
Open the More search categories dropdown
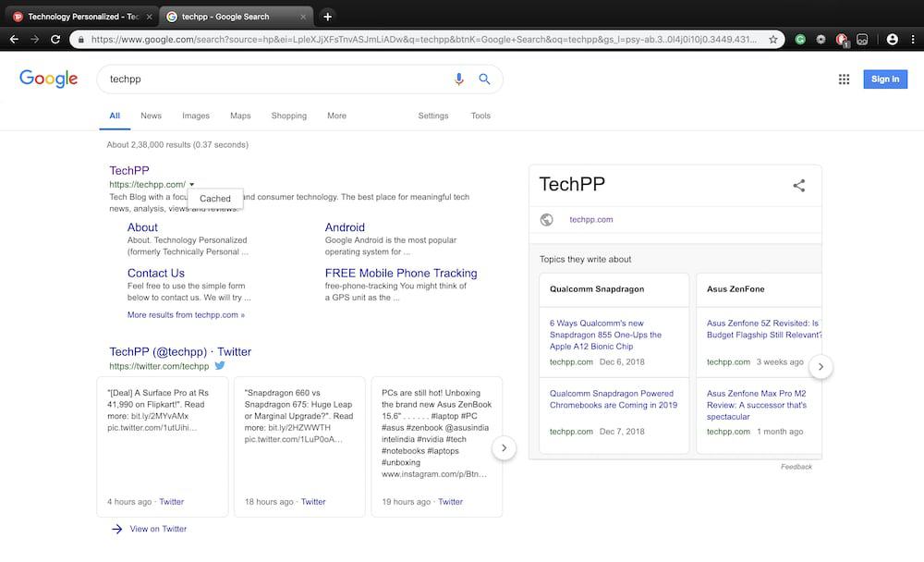336,116
